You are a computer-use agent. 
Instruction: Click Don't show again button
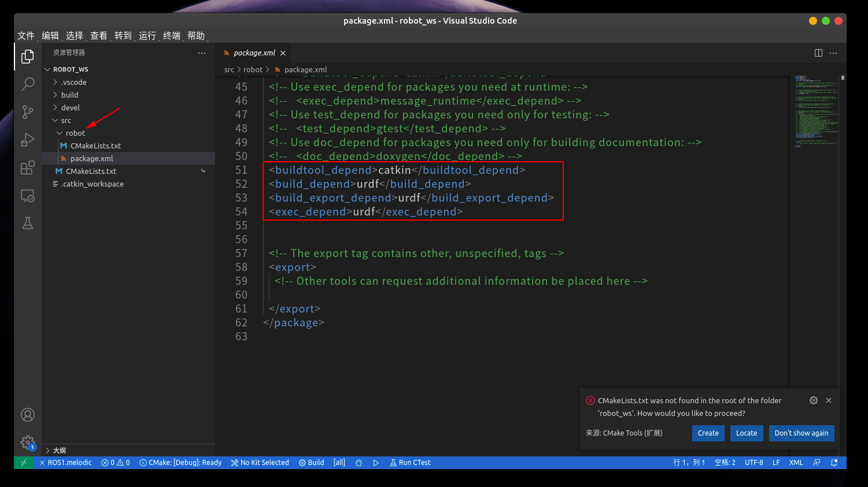point(801,433)
